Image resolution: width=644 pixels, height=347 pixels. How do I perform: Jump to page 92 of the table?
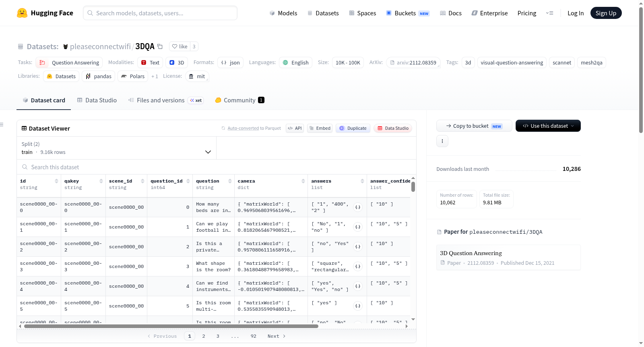[x=253, y=336]
